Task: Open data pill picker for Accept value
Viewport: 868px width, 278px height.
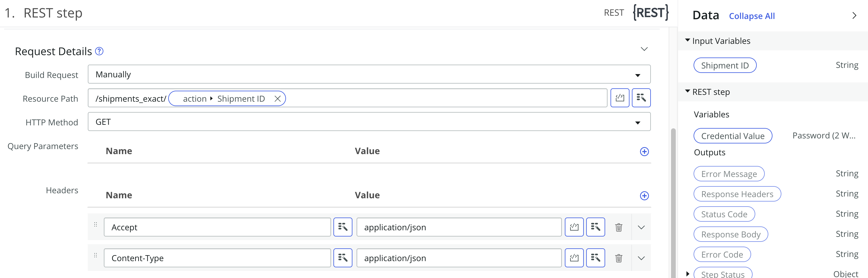Action: click(x=595, y=227)
